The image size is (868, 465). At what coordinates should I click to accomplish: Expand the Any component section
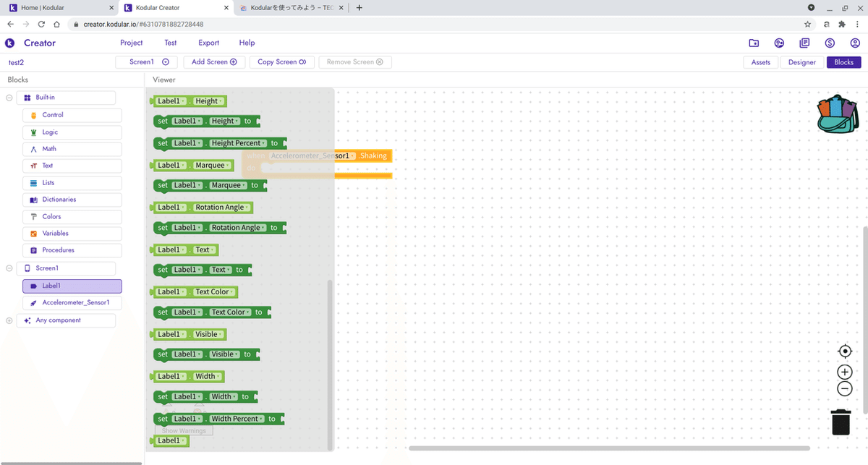coord(9,320)
